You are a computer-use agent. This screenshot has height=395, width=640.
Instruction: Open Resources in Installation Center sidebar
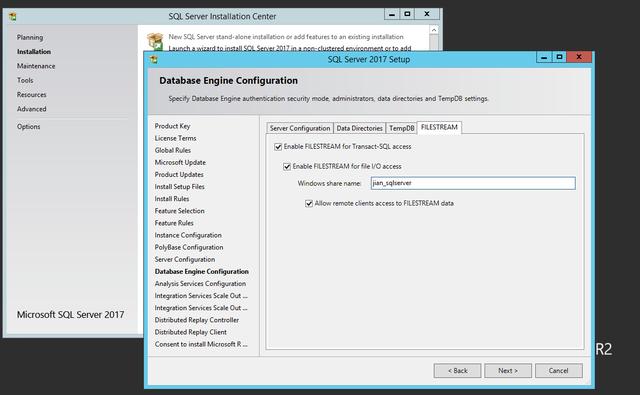(31, 94)
